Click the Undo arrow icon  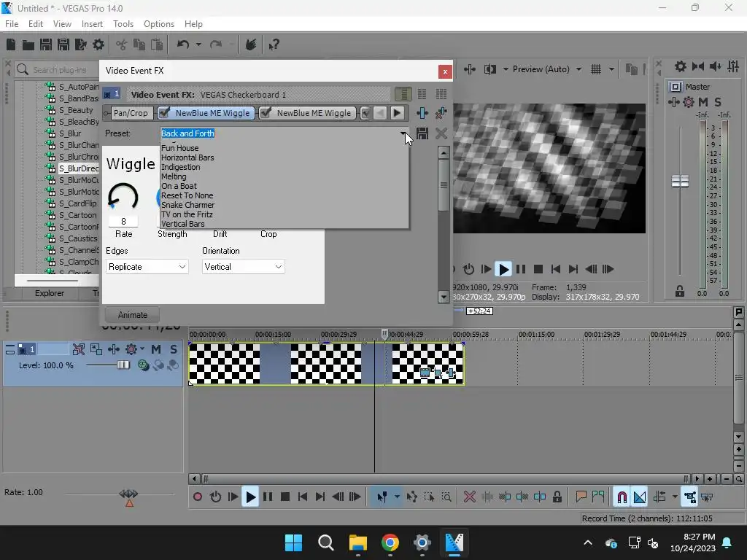click(x=183, y=44)
